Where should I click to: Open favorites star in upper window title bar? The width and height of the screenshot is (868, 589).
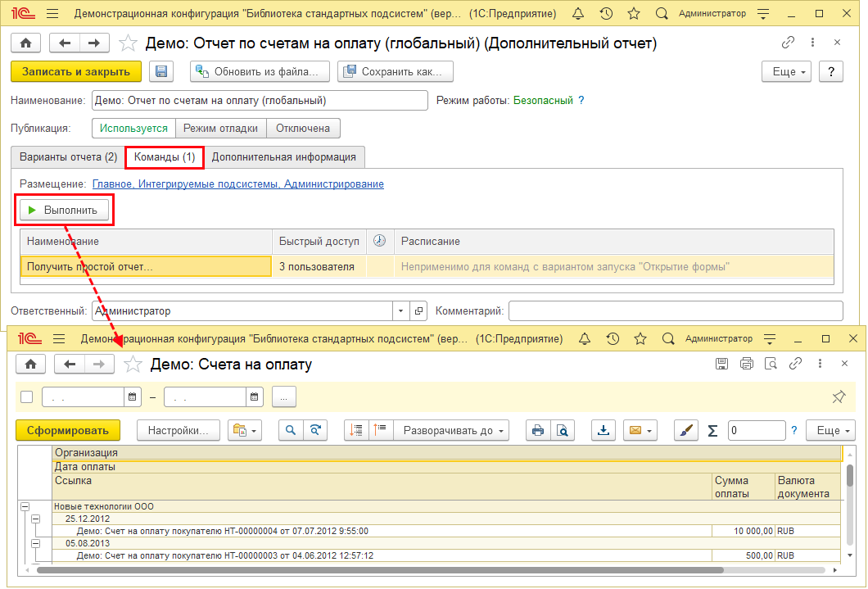tap(634, 13)
